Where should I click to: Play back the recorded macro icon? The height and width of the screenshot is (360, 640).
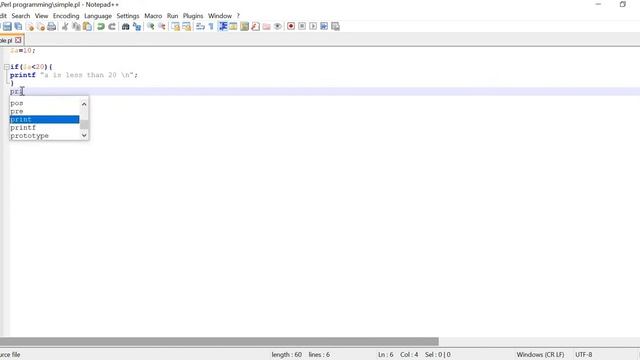(313, 27)
